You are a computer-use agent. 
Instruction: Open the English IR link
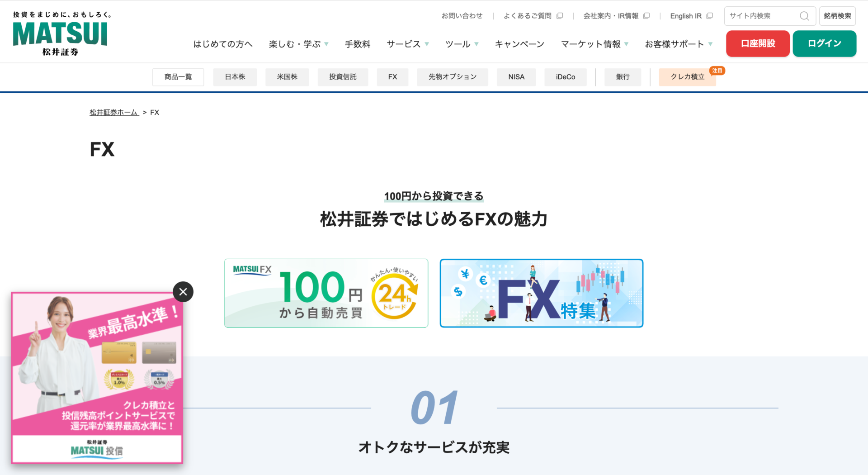click(x=686, y=16)
